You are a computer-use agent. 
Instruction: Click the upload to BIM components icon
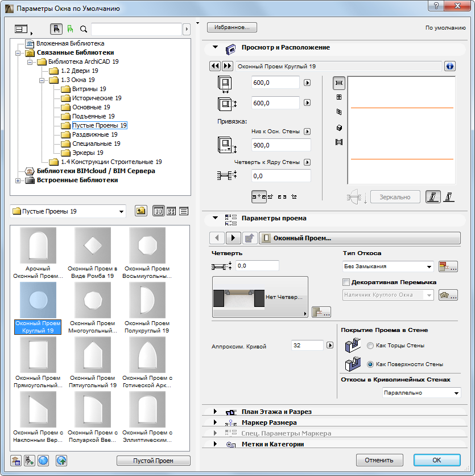point(61,461)
